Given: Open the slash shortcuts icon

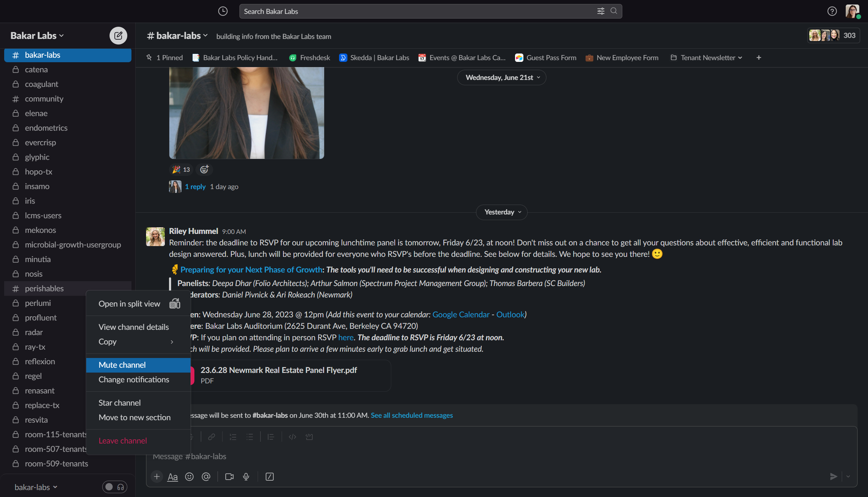Looking at the screenshot, I should click(270, 476).
